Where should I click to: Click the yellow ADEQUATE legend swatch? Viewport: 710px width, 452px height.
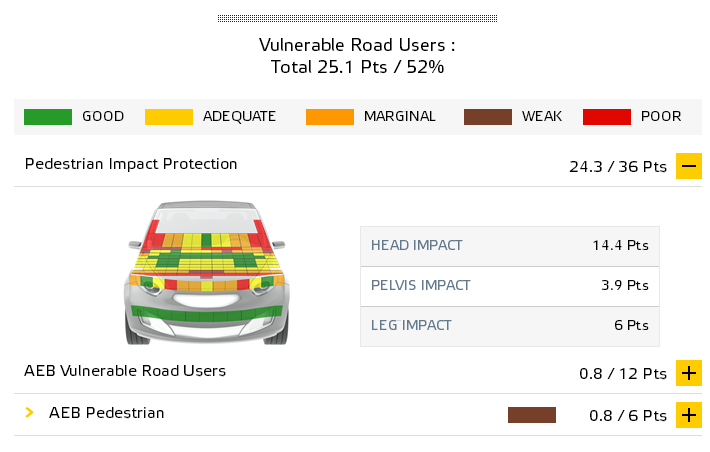(x=169, y=117)
